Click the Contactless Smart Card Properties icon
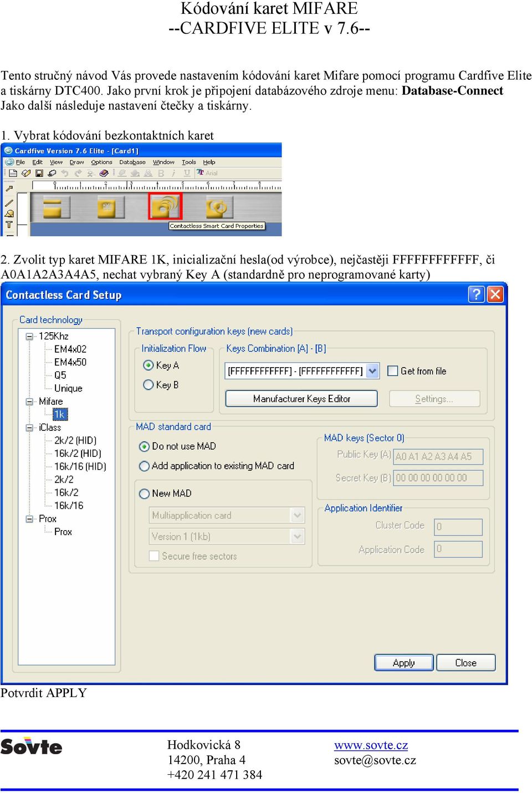The width and height of the screenshot is (532, 793). (165, 206)
